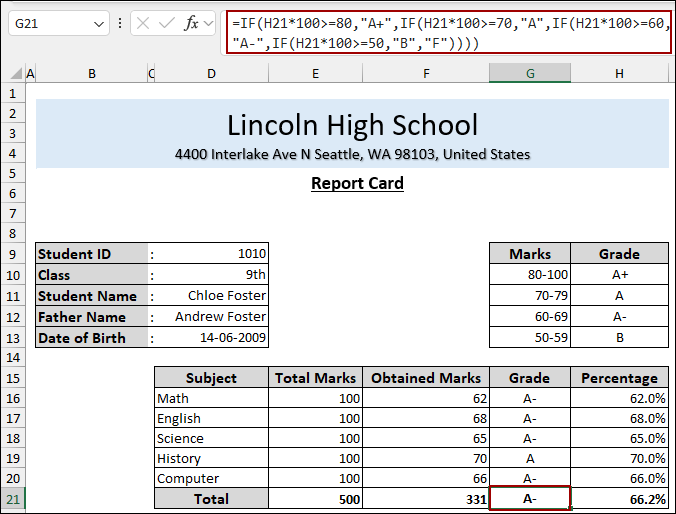Click the Select All corner triangle
Viewport: 676px width, 514px height.
(13, 73)
